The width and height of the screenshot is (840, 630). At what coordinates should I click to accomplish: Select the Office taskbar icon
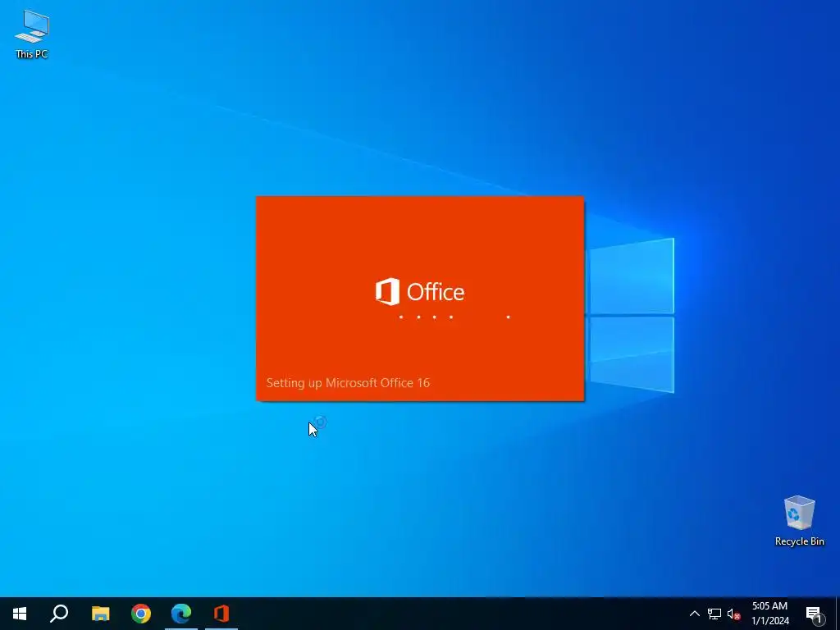[x=221, y=614]
